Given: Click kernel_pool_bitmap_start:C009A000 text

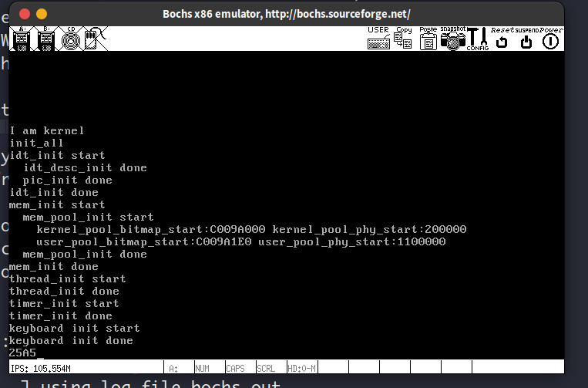Looking at the screenshot, I should (151, 230).
